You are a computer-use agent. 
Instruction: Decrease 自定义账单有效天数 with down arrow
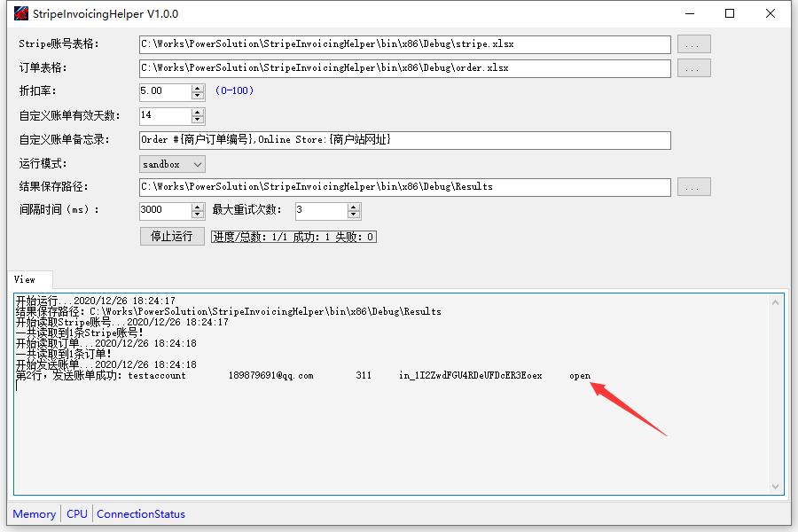(x=198, y=120)
